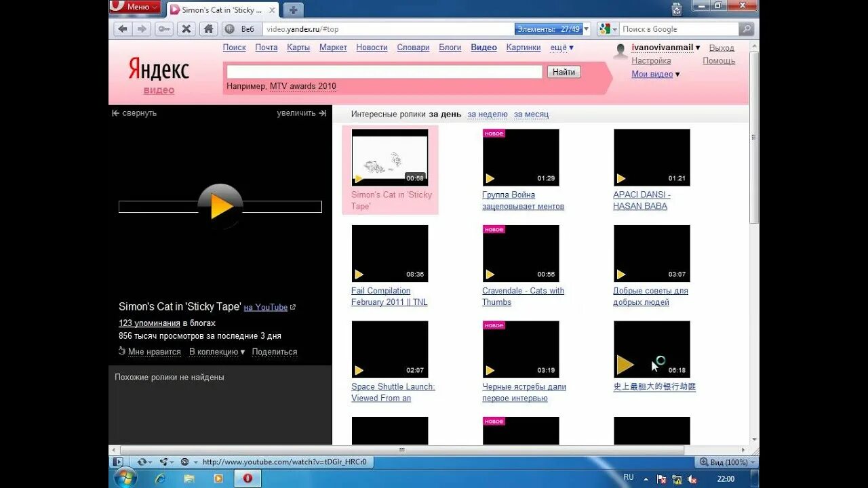Viewport: 868px width, 488px height.
Task: Open the Карты link in Yandex menu
Action: coord(298,47)
